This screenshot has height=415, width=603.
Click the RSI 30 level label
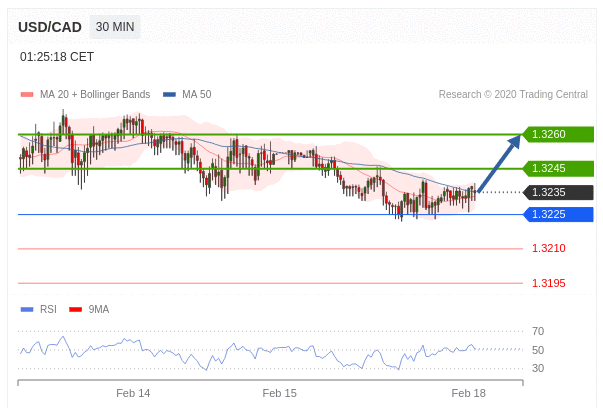tap(538, 368)
